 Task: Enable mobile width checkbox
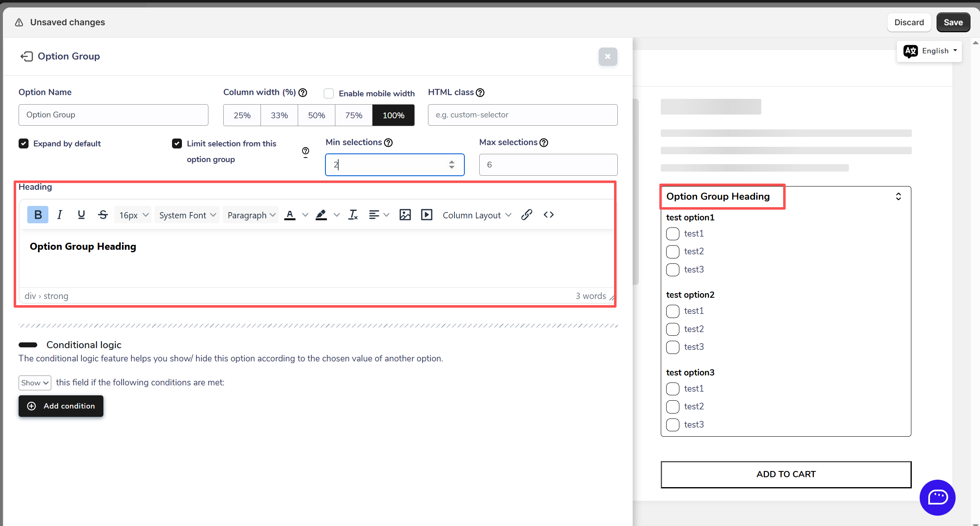tap(329, 93)
